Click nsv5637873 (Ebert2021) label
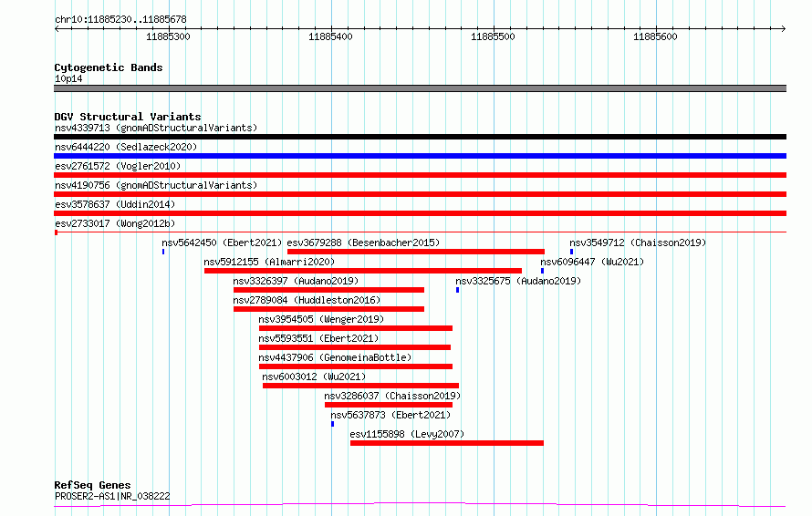This screenshot has height=516, width=812. pyautogui.click(x=390, y=415)
